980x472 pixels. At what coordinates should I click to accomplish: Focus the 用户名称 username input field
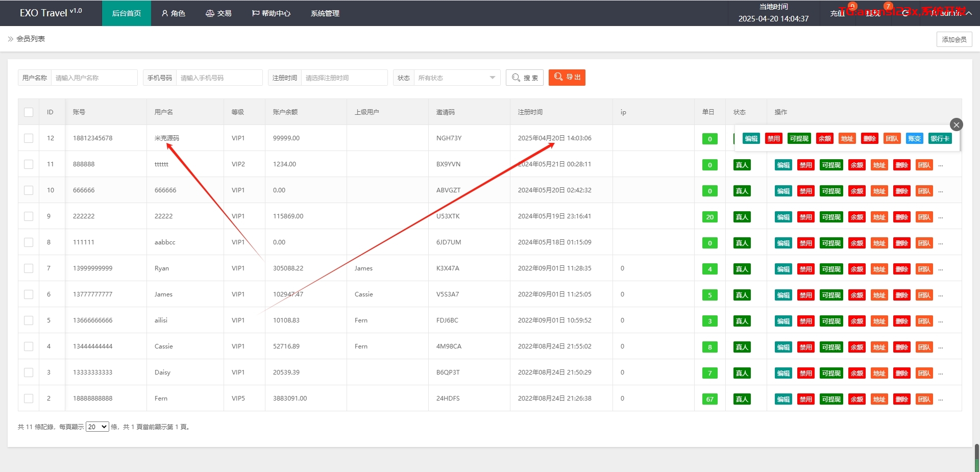94,78
